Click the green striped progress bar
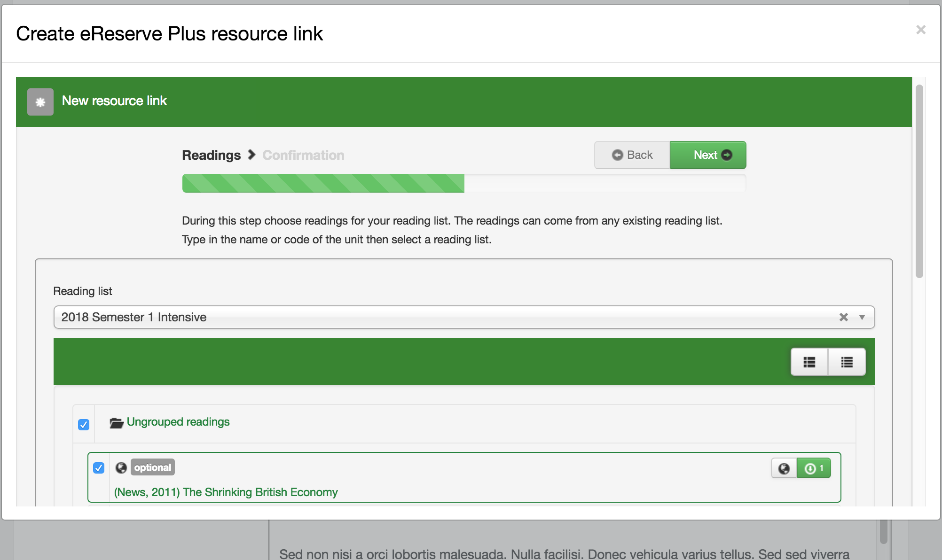Viewport: 942px width, 560px height. click(x=323, y=183)
